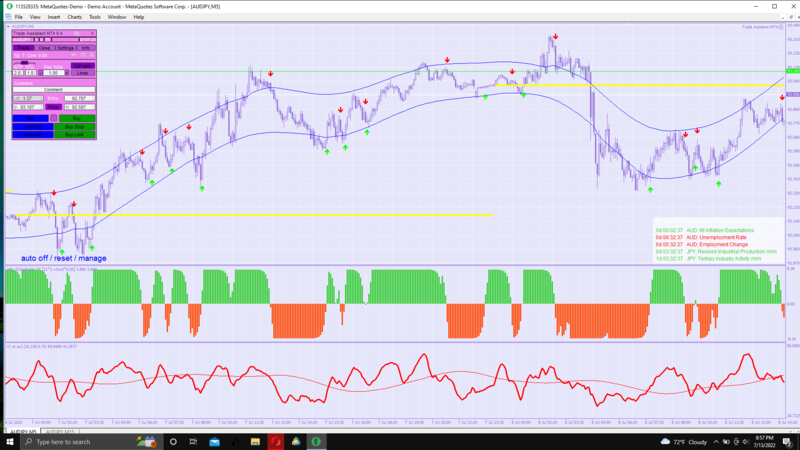
Task: Click the Trade Assistant MT4 label top-right of chart
Action: (760, 27)
